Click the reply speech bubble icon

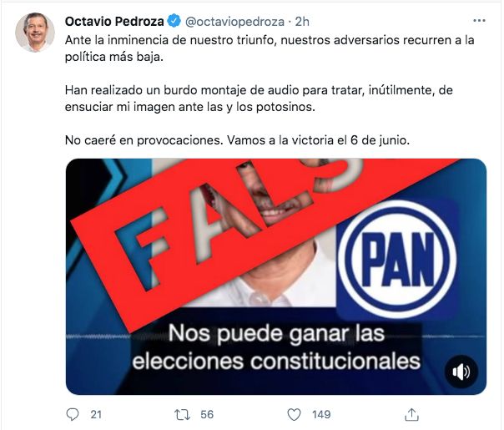[x=73, y=414]
